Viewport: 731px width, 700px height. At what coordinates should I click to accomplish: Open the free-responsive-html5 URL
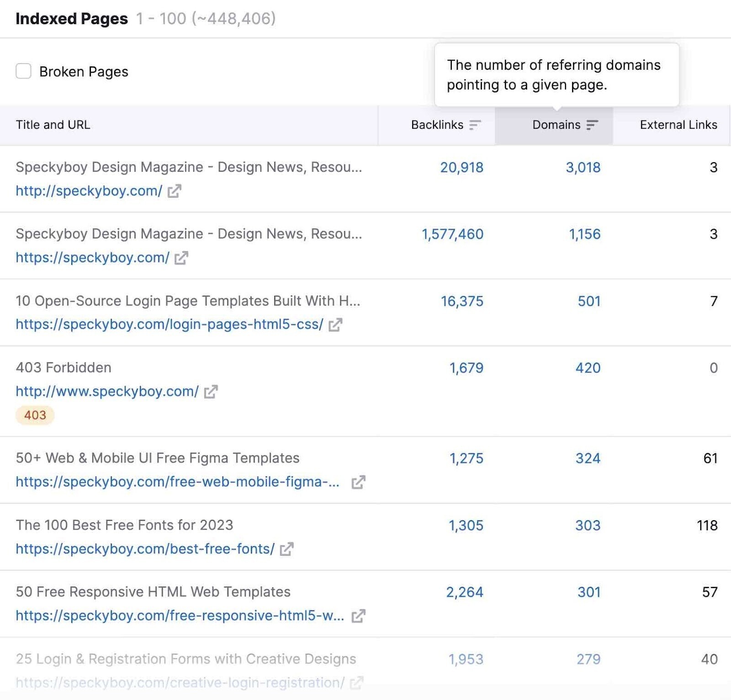point(180,616)
